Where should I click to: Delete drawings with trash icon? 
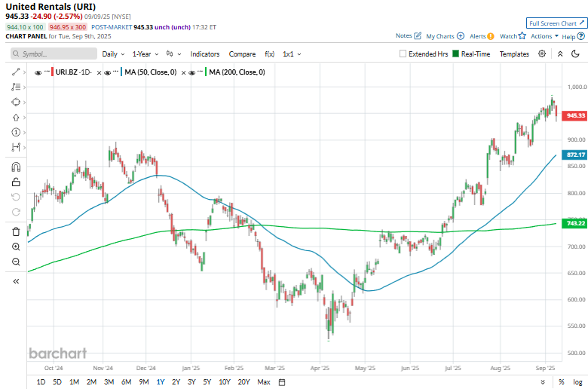pyautogui.click(x=16, y=232)
